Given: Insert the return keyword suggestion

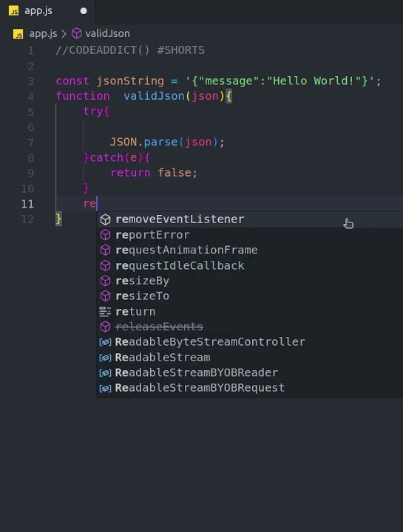Looking at the screenshot, I should (x=249, y=312).
